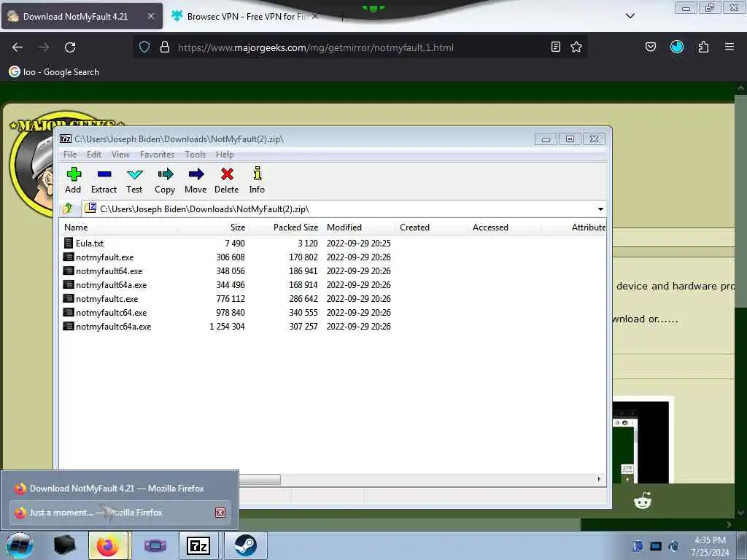This screenshot has width=747, height=560.
Task: Open the View menu in 7-Zip
Action: click(x=120, y=155)
